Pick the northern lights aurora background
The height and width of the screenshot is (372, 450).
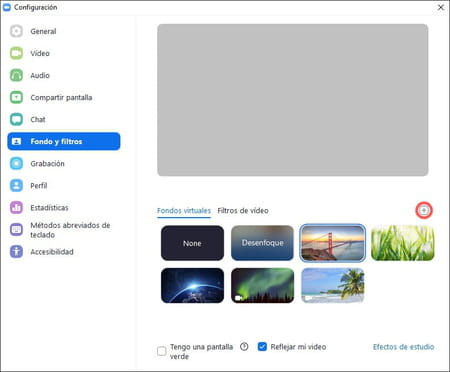point(262,286)
